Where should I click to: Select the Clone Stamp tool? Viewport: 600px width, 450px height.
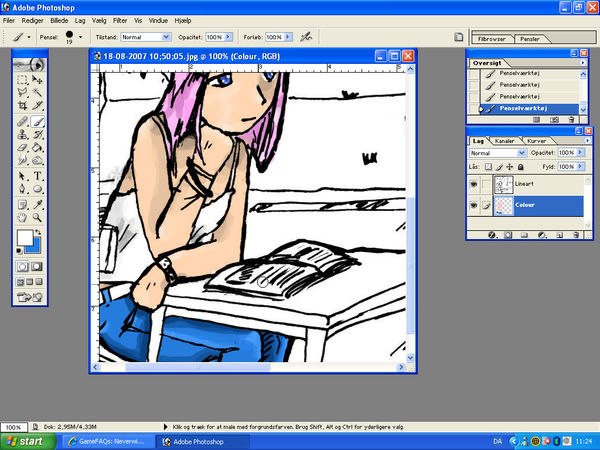pyautogui.click(x=22, y=135)
